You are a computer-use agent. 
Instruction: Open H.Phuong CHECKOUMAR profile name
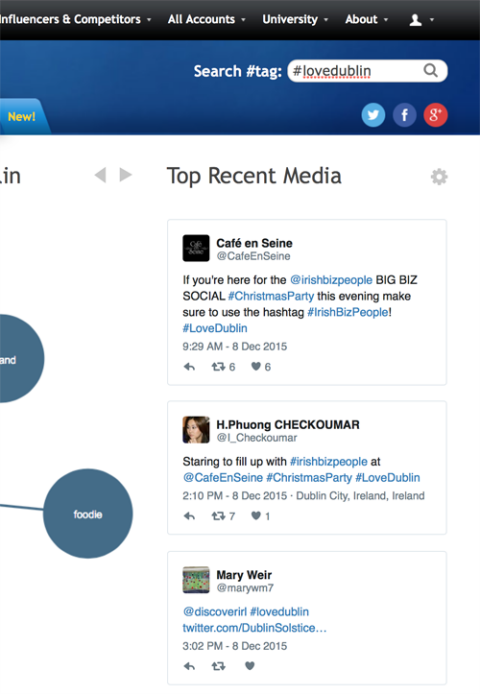coord(288,424)
